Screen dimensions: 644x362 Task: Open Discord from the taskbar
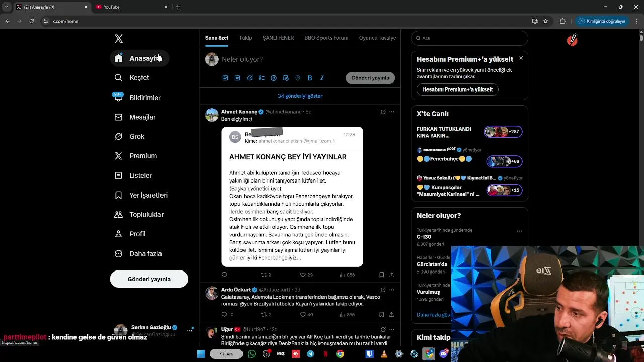click(x=443, y=354)
